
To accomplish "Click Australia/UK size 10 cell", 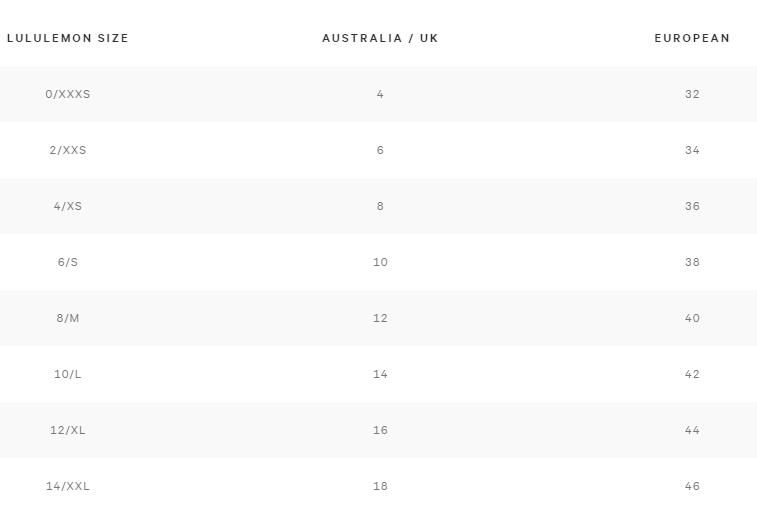I will click(x=380, y=262).
